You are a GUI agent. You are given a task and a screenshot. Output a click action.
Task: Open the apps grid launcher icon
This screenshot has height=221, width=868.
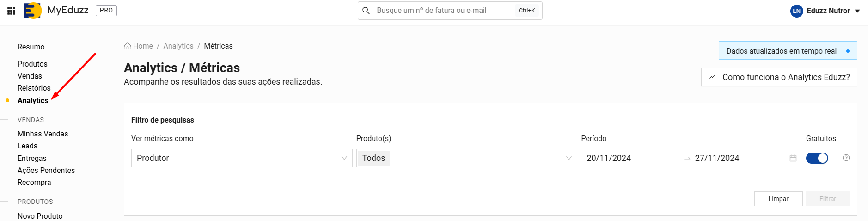point(12,11)
